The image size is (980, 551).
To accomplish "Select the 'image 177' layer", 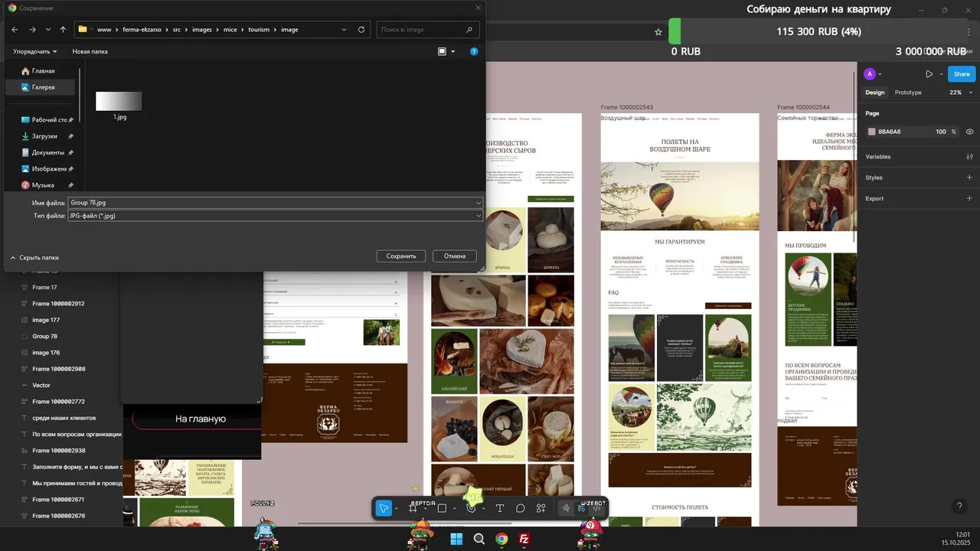I will (46, 320).
